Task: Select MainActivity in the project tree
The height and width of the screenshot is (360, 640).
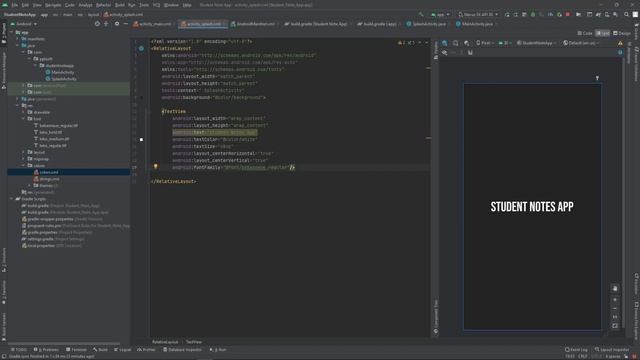Action: point(62,72)
